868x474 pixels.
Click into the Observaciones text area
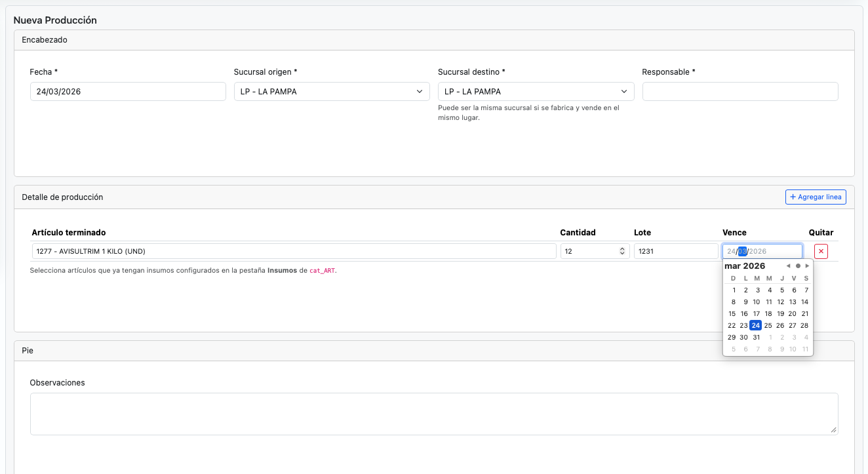433,413
